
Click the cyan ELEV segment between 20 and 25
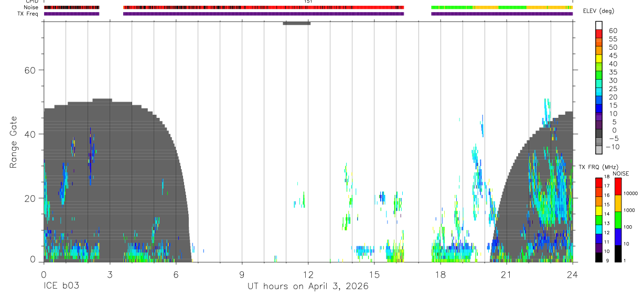click(598, 92)
